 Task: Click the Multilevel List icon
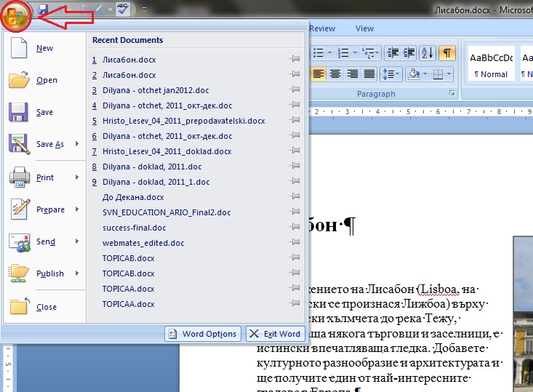[368, 52]
